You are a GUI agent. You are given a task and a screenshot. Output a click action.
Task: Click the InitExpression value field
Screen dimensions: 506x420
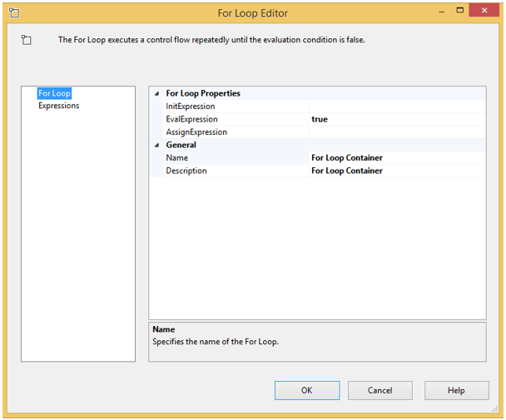396,106
